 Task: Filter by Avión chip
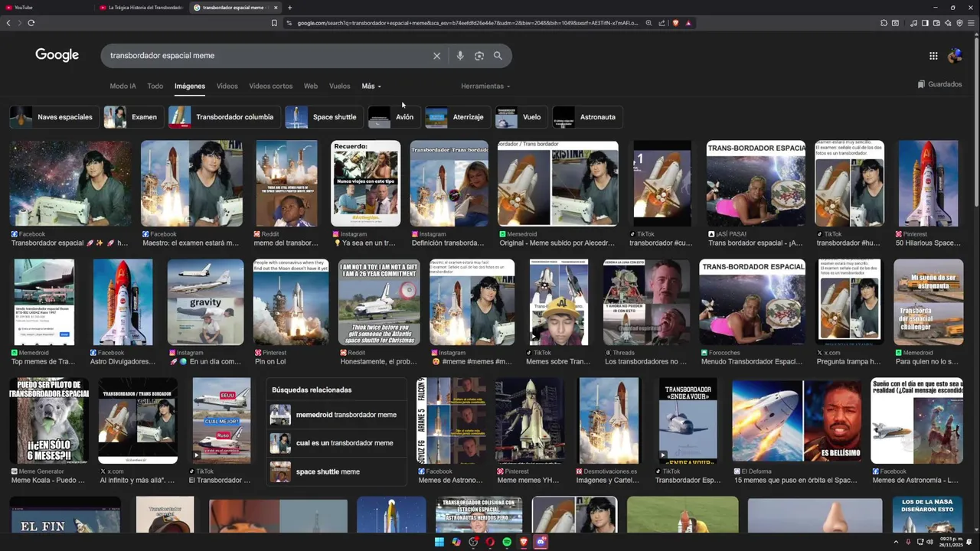394,117
